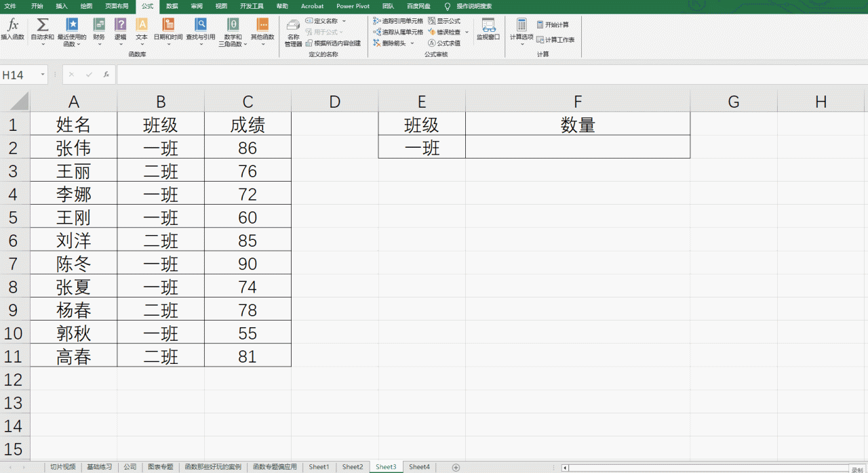The height and width of the screenshot is (473, 868).
Task: Open Lookup and Reference (查找与引用) functions
Action: pyautogui.click(x=201, y=33)
